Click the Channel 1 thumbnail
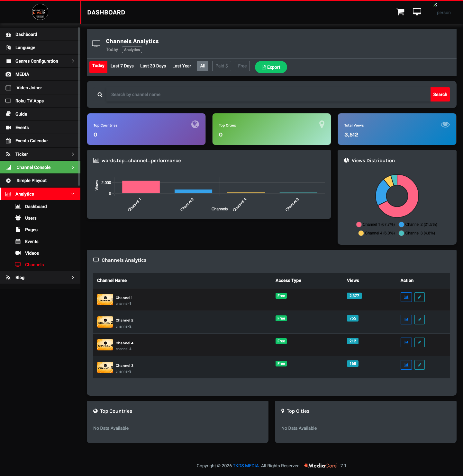Image resolution: width=463 pixels, height=476 pixels. (x=105, y=300)
